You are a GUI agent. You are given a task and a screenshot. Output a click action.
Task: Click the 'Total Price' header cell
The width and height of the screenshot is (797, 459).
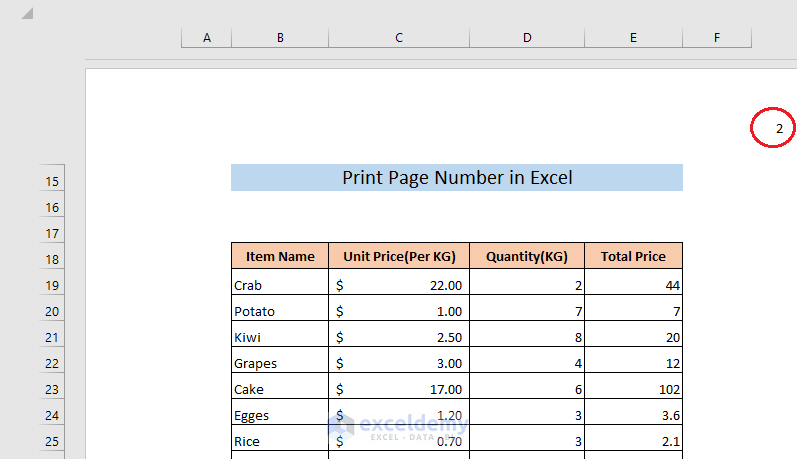[633, 256]
